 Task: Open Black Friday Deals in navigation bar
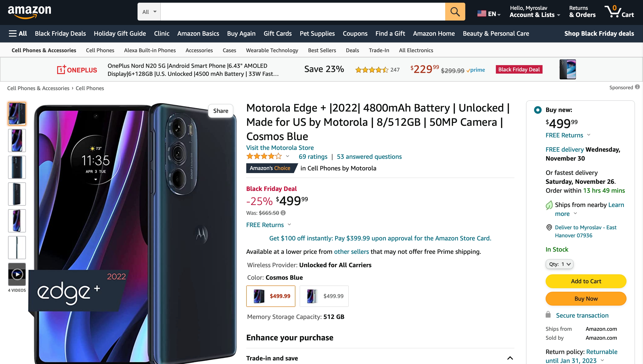pos(60,33)
